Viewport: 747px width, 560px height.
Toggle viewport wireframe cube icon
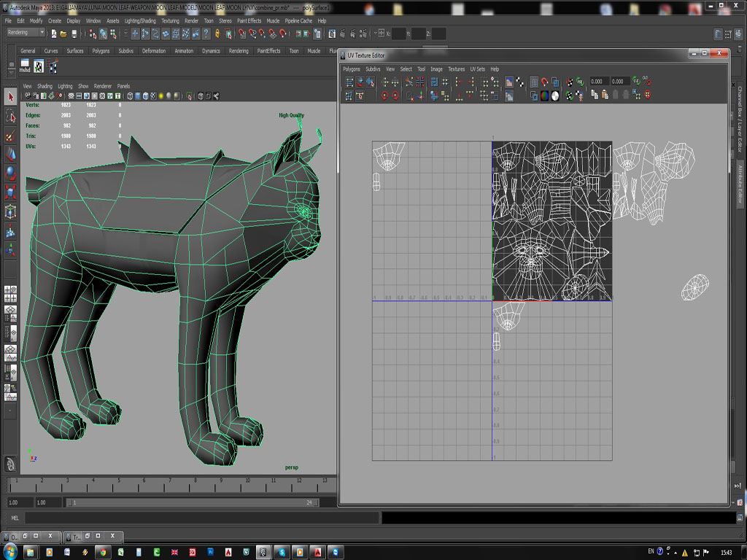pyautogui.click(x=130, y=96)
